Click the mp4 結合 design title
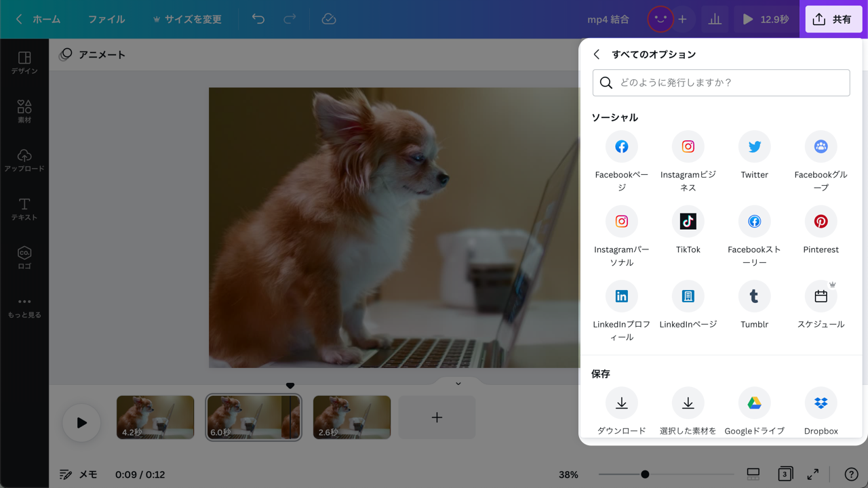This screenshot has width=868, height=488. point(608,20)
